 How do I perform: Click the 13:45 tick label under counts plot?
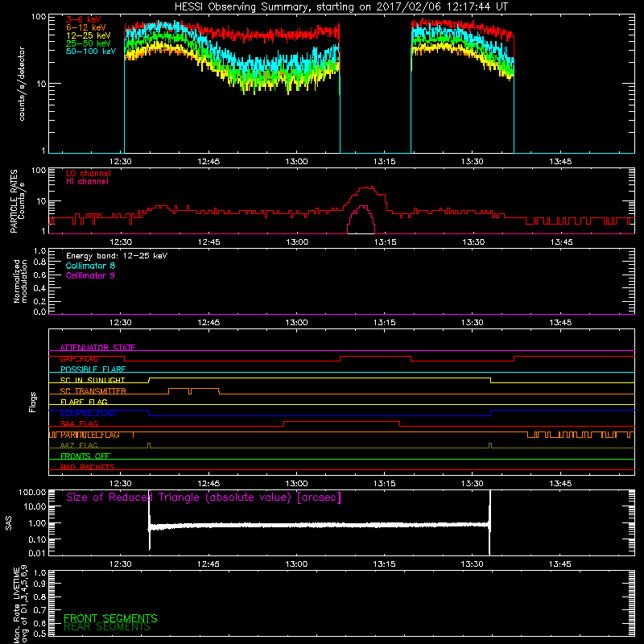tap(560, 162)
